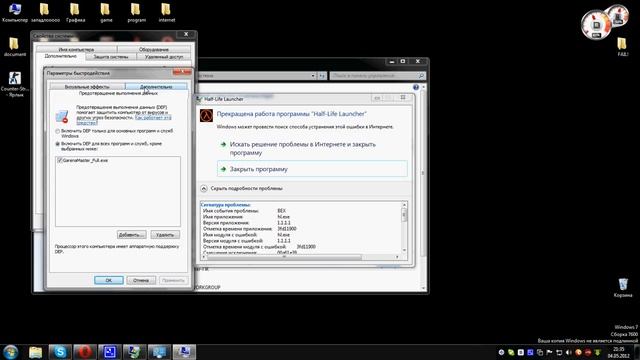Click the Применить button
Image resolution: width=640 pixels, height=360 pixels.
click(x=173, y=280)
